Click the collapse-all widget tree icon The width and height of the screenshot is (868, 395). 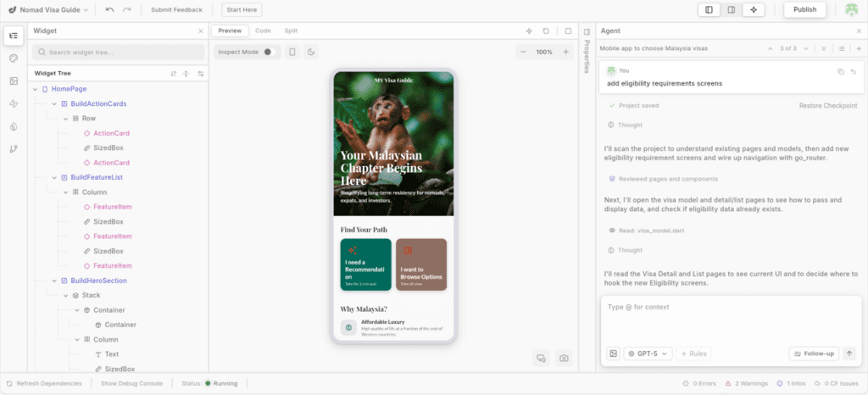tap(186, 73)
